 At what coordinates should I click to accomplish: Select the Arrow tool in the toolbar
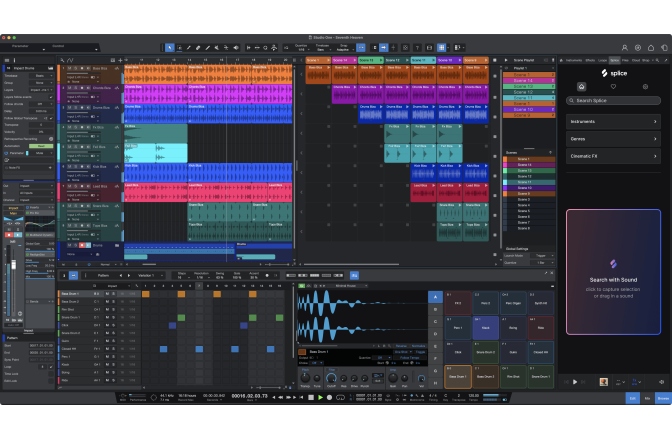click(170, 48)
